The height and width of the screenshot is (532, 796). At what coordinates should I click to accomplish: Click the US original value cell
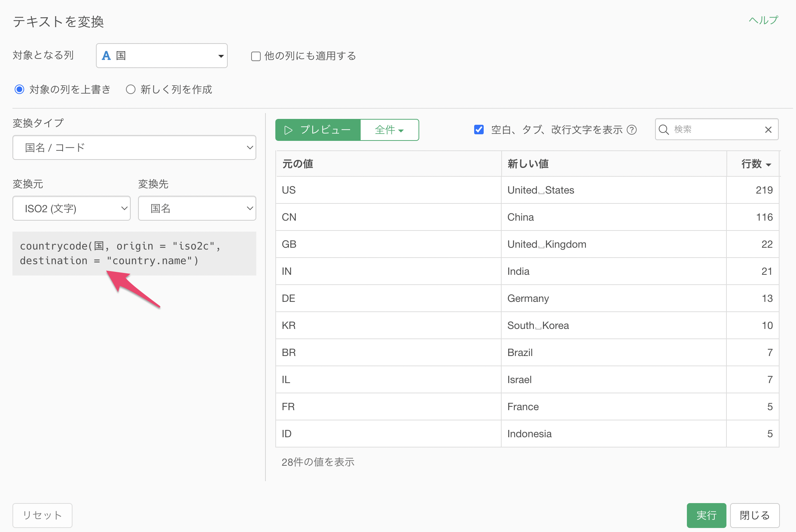click(388, 190)
